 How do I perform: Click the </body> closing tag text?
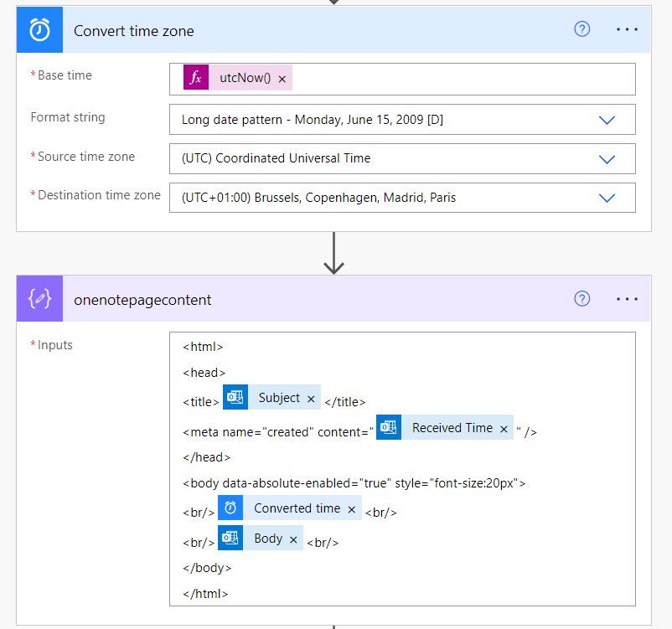[x=207, y=568]
